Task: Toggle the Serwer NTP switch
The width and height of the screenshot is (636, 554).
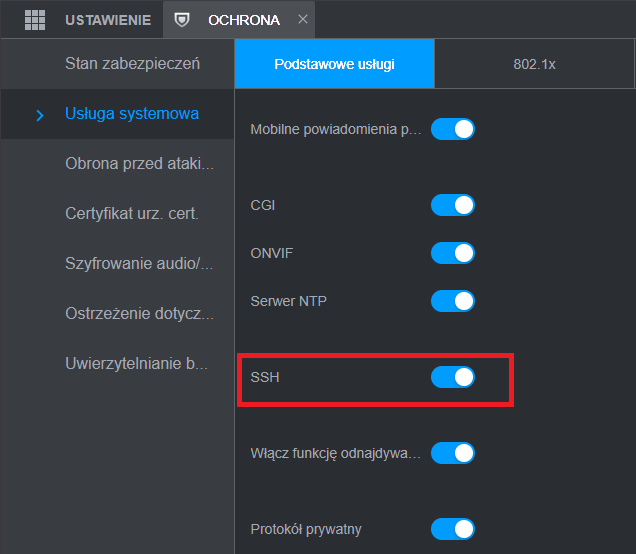Action: tap(452, 300)
